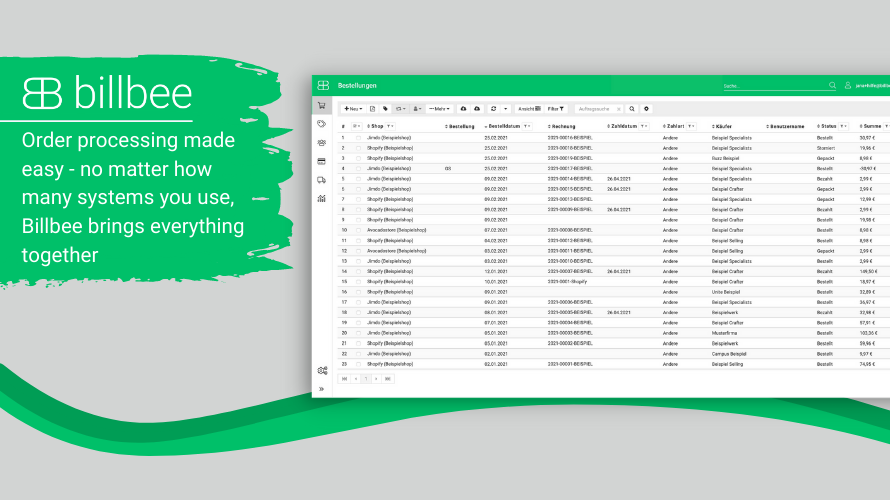
Task: Check the checkbox for order row 15
Action: tap(358, 281)
